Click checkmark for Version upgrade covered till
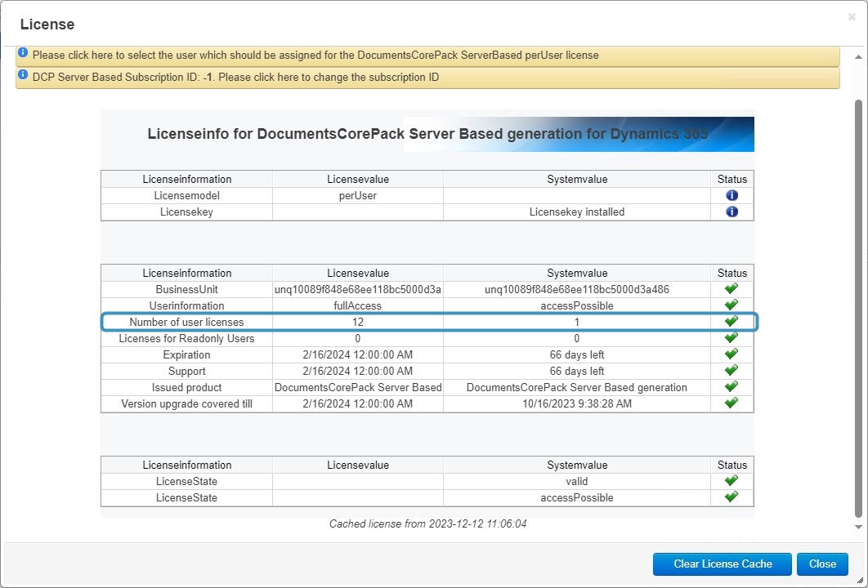Image resolution: width=868 pixels, height=588 pixels. [x=732, y=403]
